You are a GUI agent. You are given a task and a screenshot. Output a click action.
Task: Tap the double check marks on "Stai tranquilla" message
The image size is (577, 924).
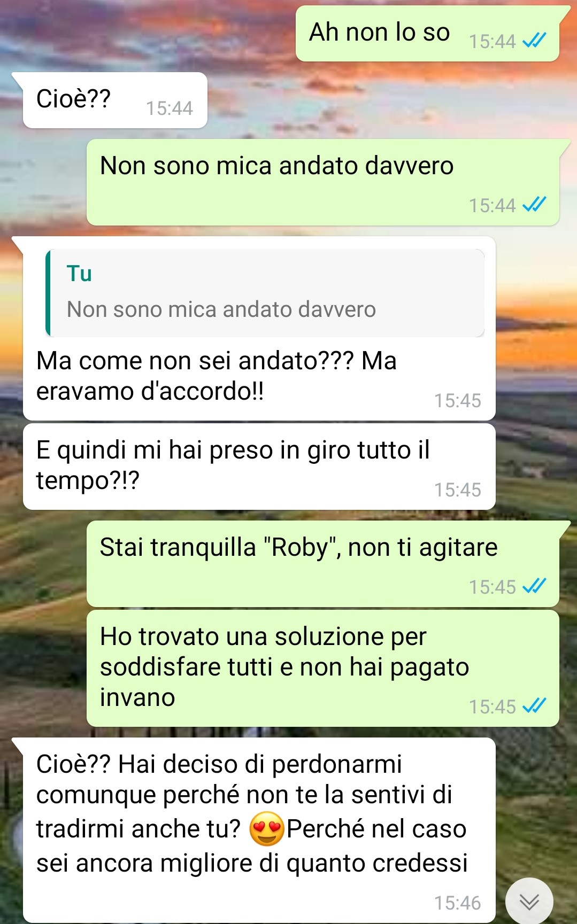tap(534, 586)
